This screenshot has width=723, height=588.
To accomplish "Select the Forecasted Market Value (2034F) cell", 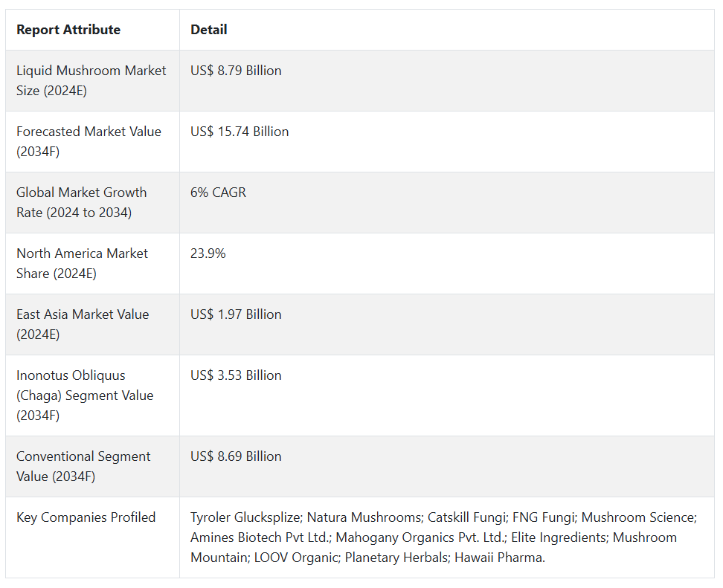I will click(x=89, y=141).
